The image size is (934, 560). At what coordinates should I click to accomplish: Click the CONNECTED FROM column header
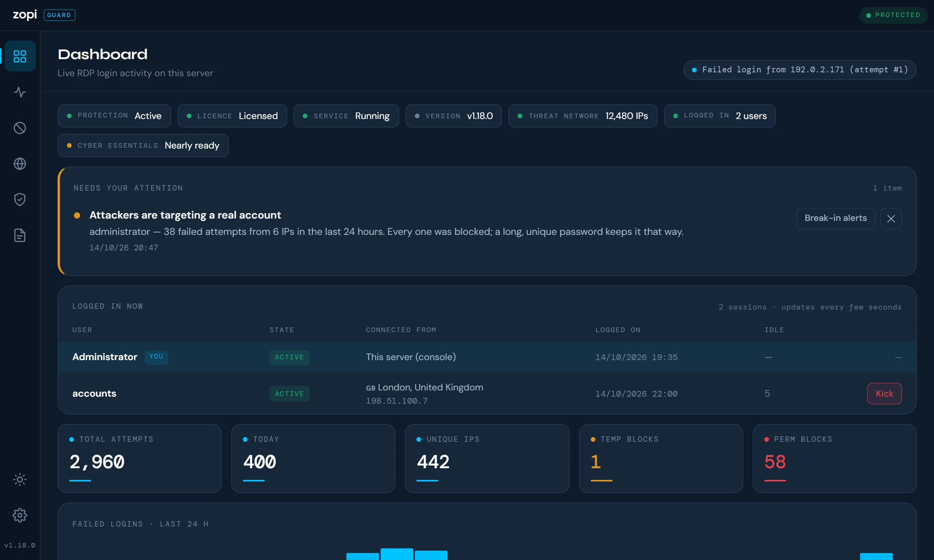[401, 330]
